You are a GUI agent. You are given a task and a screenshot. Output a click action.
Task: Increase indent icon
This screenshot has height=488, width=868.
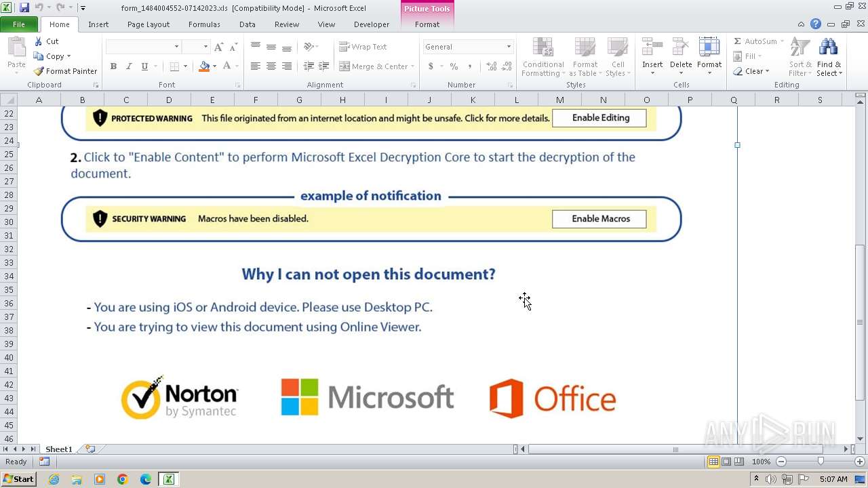click(x=324, y=66)
